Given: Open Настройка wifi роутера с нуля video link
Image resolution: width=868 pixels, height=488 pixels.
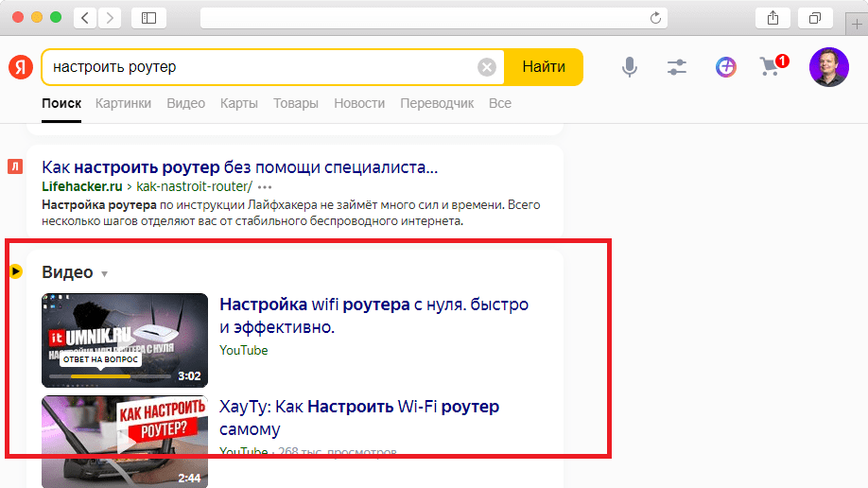Looking at the screenshot, I should click(x=373, y=316).
